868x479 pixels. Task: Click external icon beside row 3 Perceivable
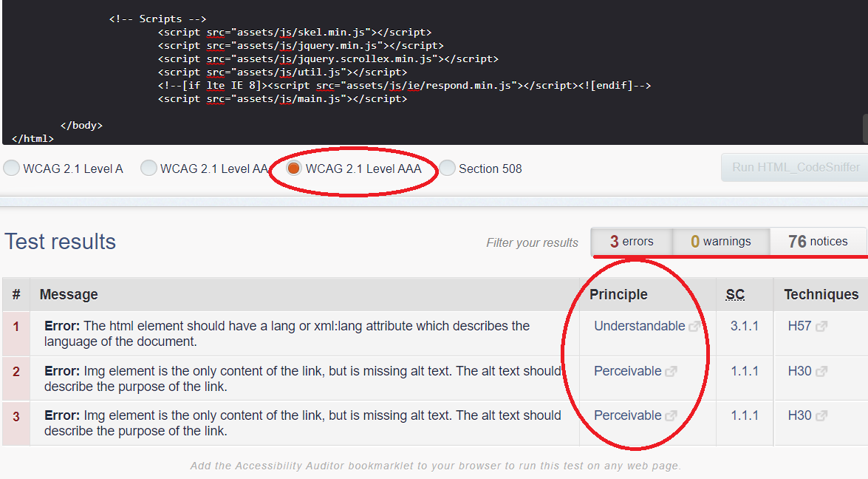click(x=671, y=416)
